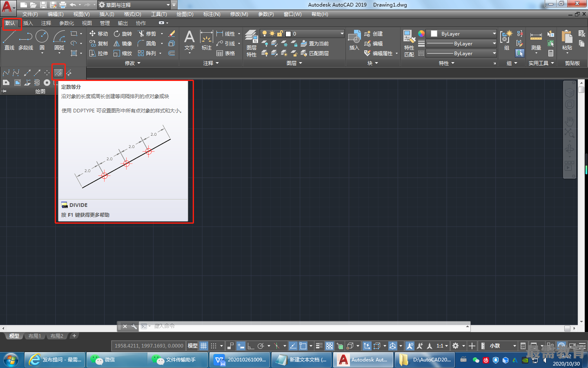
Task: Click Match Properties (特性匹配) icon
Action: coord(409,43)
